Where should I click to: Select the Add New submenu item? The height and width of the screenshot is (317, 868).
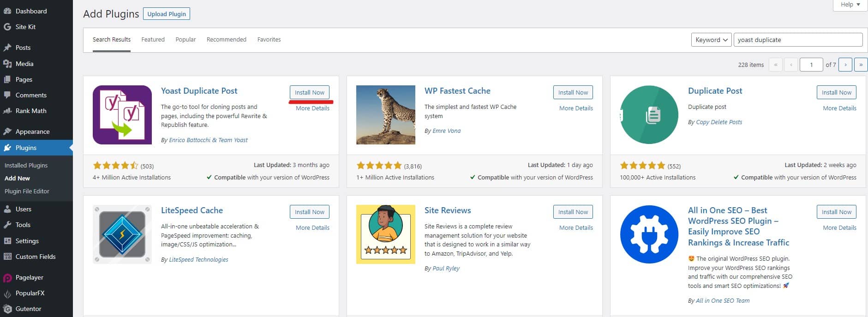[17, 178]
